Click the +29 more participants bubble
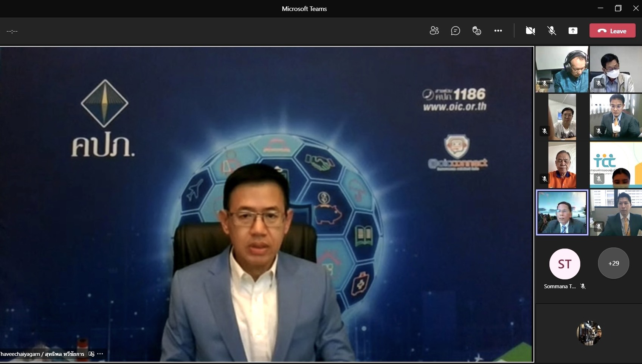642x364 pixels. pyautogui.click(x=613, y=263)
